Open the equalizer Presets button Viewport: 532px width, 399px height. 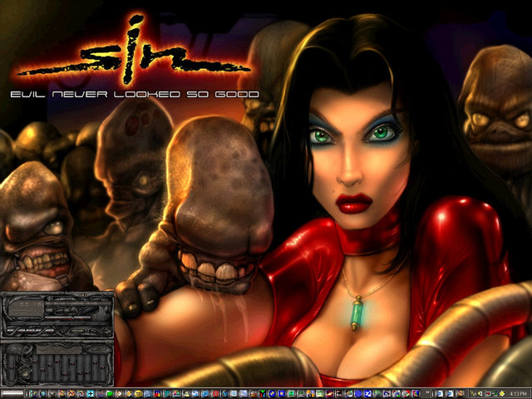[x=98, y=349]
